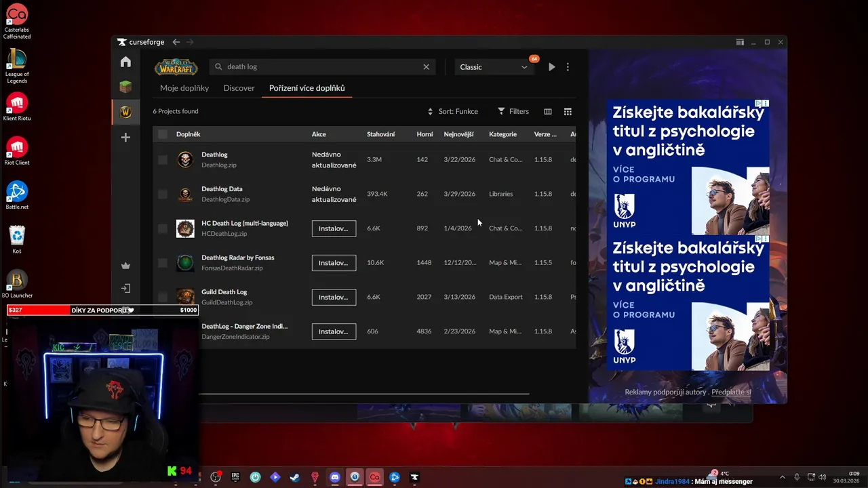Open the Sort: Funkce dropdown

pos(452,111)
